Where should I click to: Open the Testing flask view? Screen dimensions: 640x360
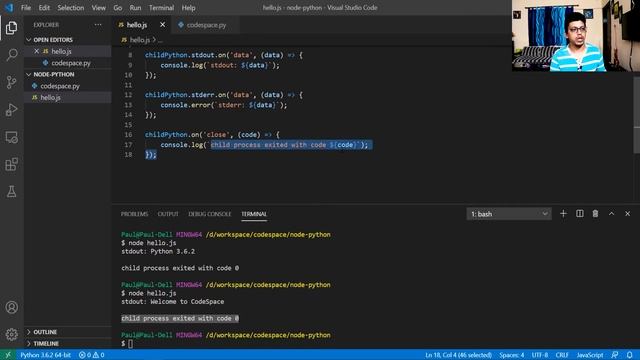point(11,191)
